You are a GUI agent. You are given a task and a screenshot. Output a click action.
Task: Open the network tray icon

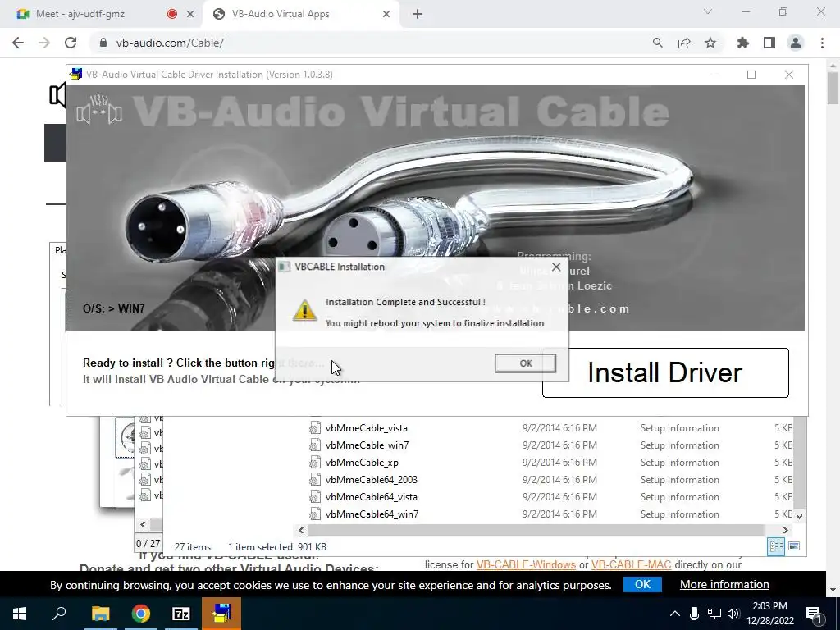click(x=714, y=614)
